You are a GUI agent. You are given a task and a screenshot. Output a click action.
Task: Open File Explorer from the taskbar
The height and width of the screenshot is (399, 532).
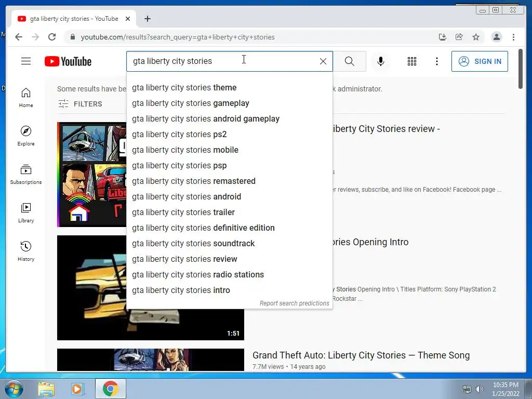(46, 389)
